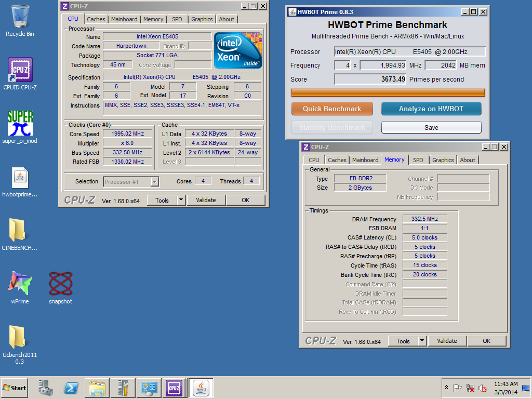Click Quick Benchmark button
Screen dimensions: 532x399
tap(332, 109)
